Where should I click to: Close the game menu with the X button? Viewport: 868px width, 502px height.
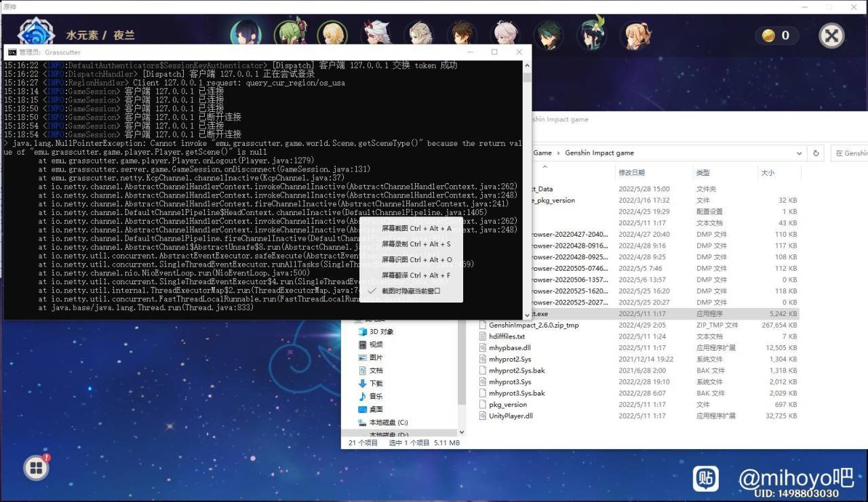[832, 35]
